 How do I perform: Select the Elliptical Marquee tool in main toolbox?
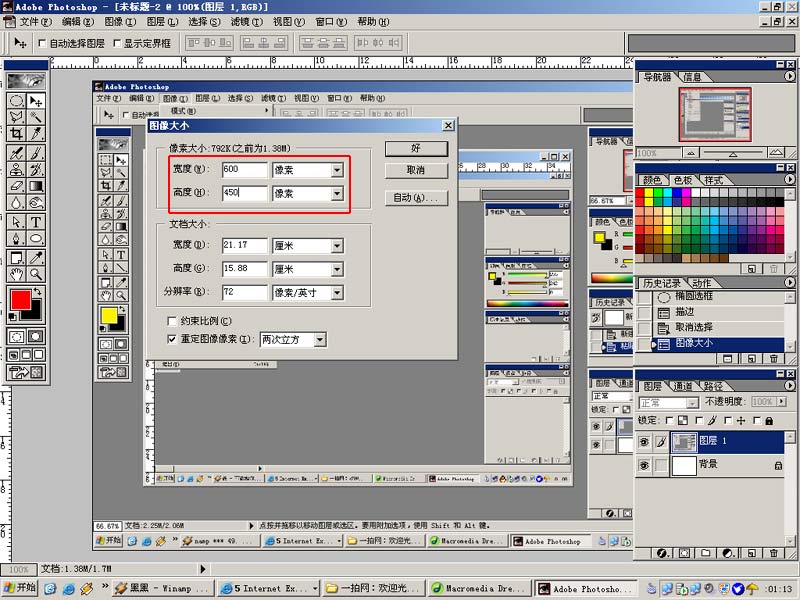tap(17, 101)
